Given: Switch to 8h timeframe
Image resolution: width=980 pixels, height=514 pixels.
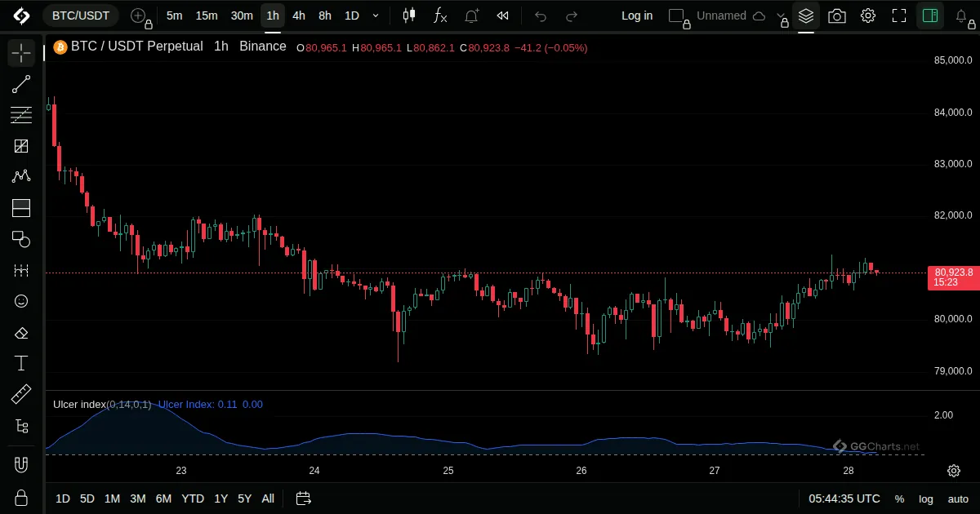Looking at the screenshot, I should tap(325, 16).
